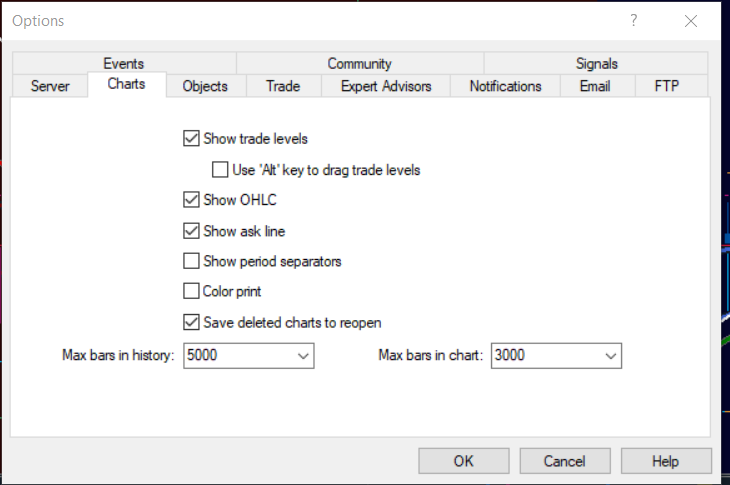Toggle the Show trade levels checkbox

click(x=192, y=139)
